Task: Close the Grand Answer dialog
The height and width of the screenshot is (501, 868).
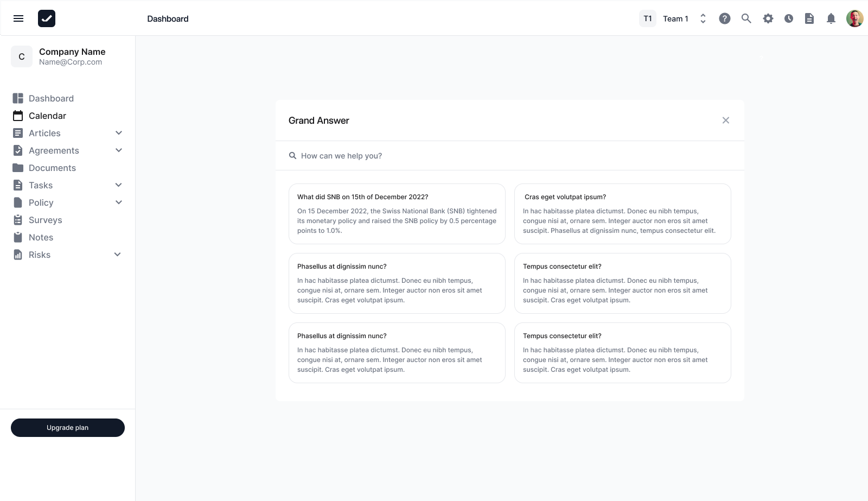Action: point(726,121)
